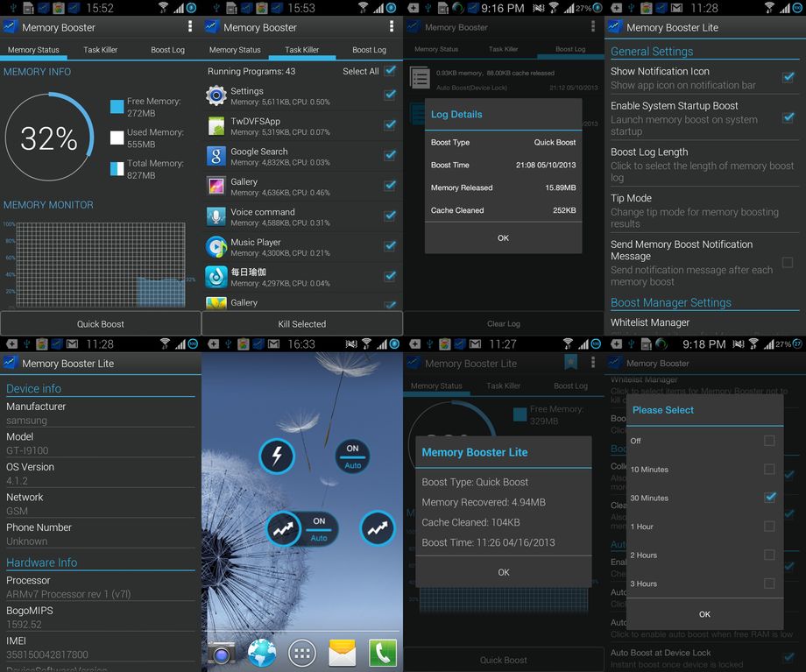Select the 3 Hours option
This screenshot has width=806, height=672.
(704, 584)
